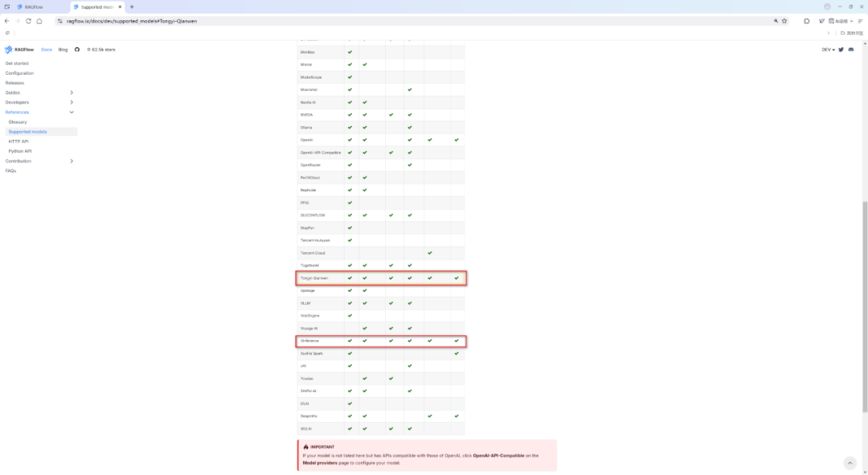Image resolution: width=868 pixels, height=475 pixels.
Task: Expand the Developers sidebar section
Action: [72, 102]
